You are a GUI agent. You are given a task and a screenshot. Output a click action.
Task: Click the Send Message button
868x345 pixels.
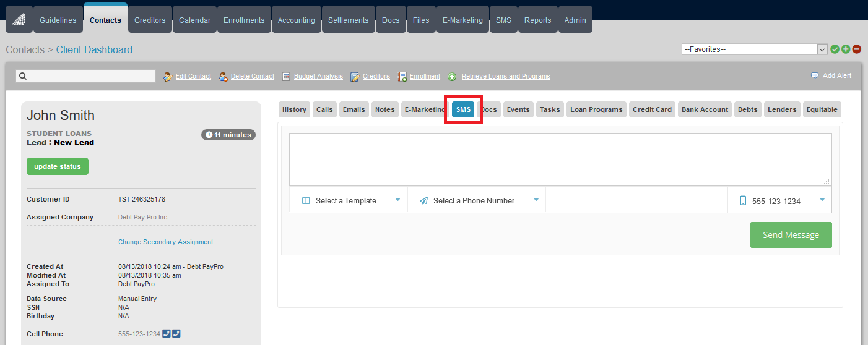(x=791, y=235)
